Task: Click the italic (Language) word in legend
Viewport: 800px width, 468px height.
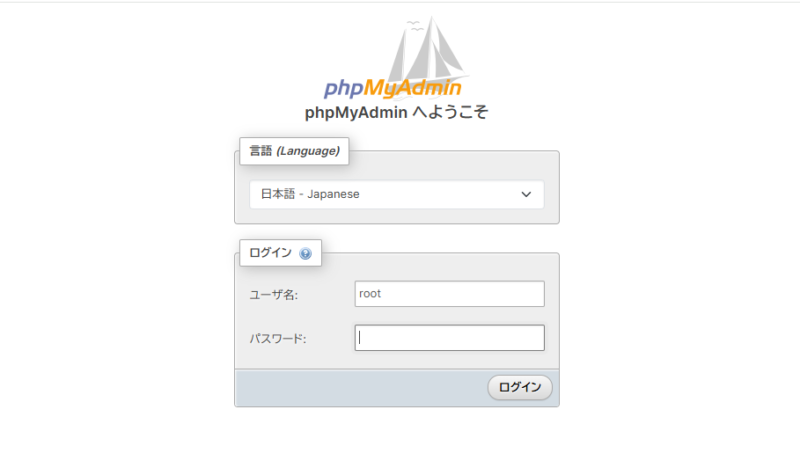Action: tap(308, 151)
